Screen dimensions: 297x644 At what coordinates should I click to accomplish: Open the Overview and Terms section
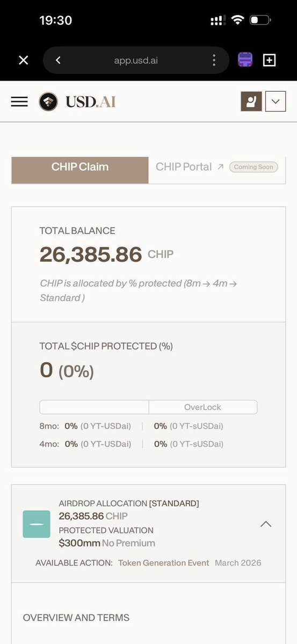pyautogui.click(x=76, y=618)
